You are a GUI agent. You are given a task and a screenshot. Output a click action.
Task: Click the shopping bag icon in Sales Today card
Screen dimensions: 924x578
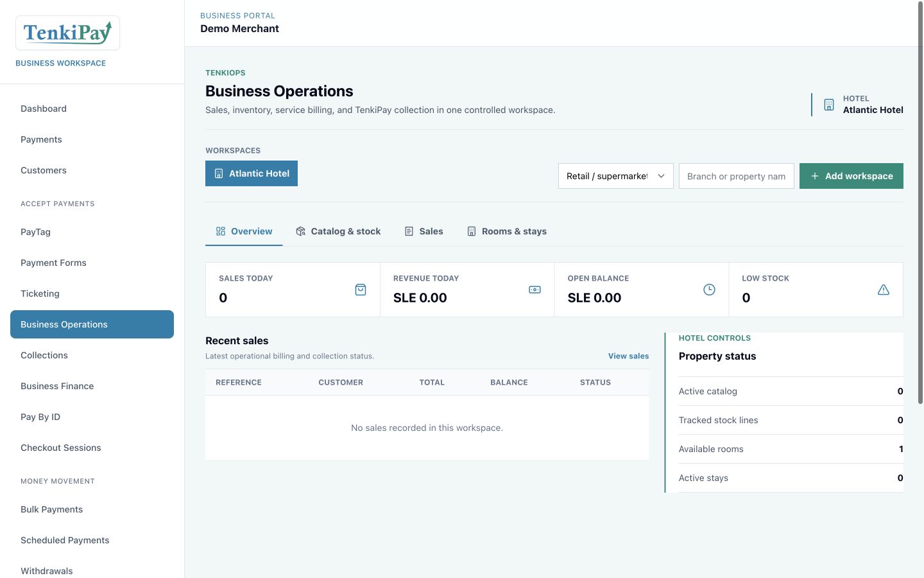tap(361, 290)
